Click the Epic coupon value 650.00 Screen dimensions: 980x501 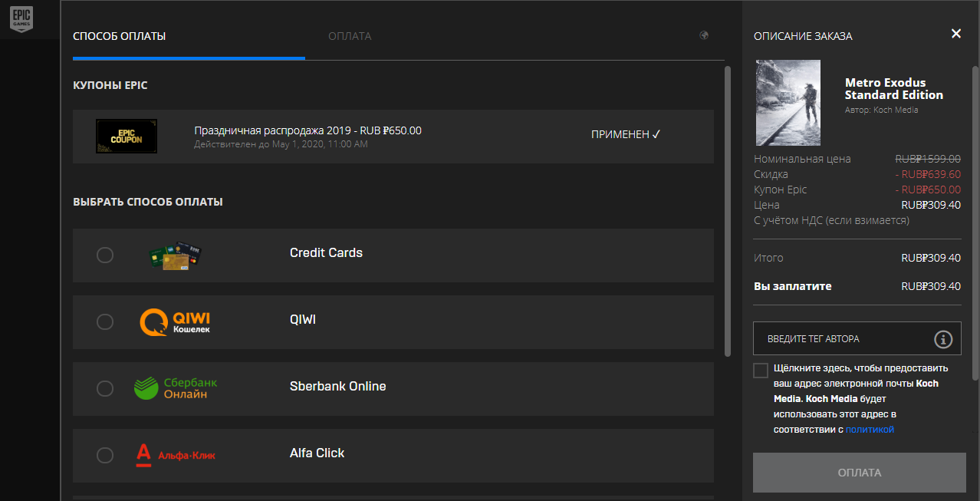click(x=928, y=190)
